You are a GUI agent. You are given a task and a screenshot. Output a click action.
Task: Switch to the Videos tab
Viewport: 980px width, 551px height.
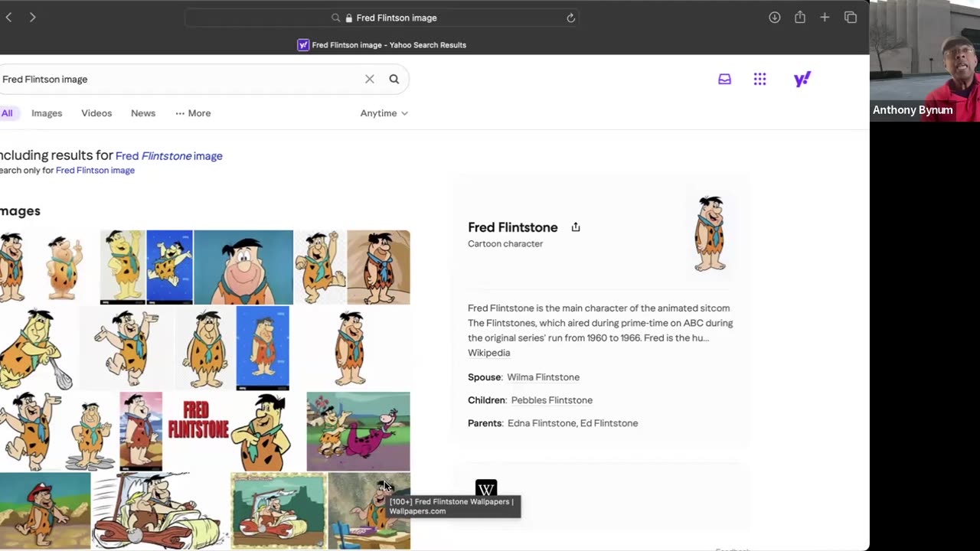click(x=96, y=113)
